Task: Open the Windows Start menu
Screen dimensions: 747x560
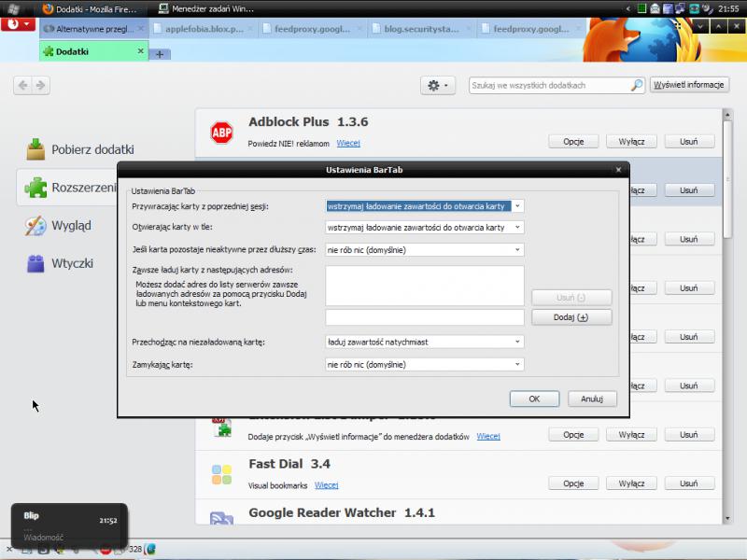Action: [x=13, y=8]
